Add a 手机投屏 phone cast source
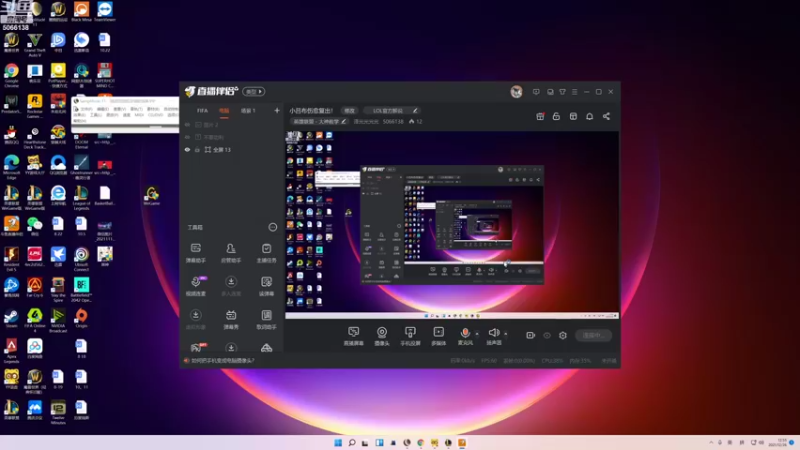 [410, 336]
